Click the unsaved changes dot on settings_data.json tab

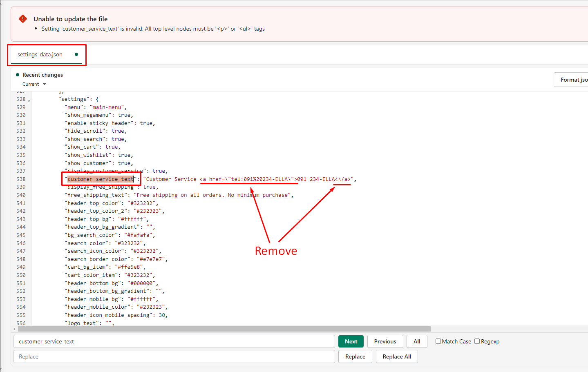pos(76,54)
